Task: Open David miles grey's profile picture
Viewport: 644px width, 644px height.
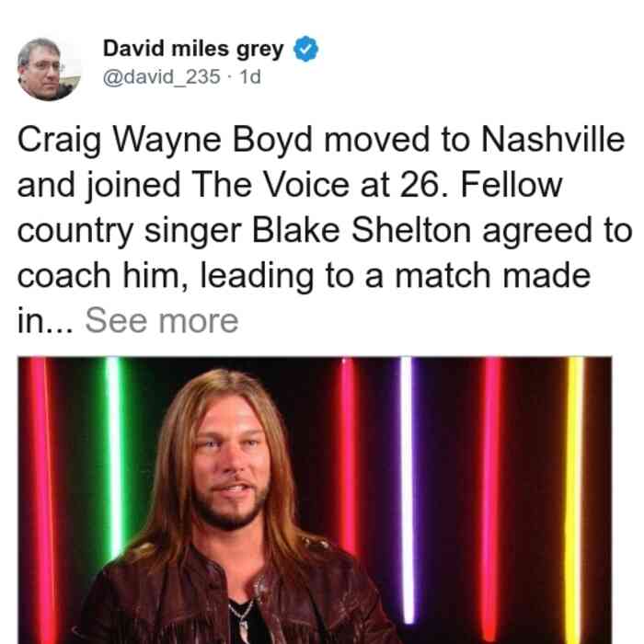Action: 49,69
